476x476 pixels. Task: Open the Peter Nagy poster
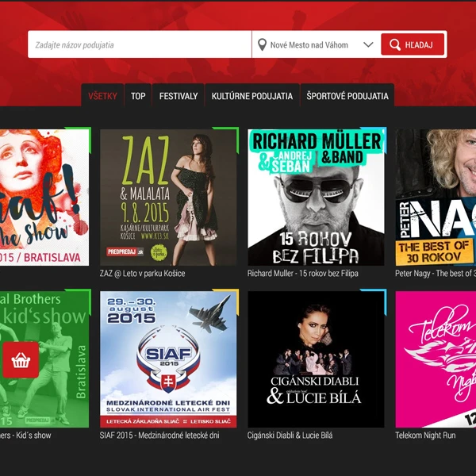[436, 198]
